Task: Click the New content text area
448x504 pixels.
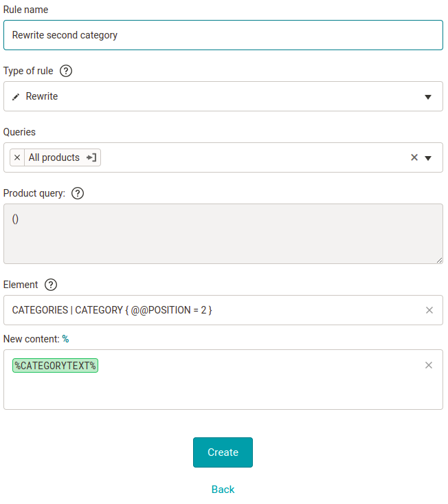Action: click(223, 380)
